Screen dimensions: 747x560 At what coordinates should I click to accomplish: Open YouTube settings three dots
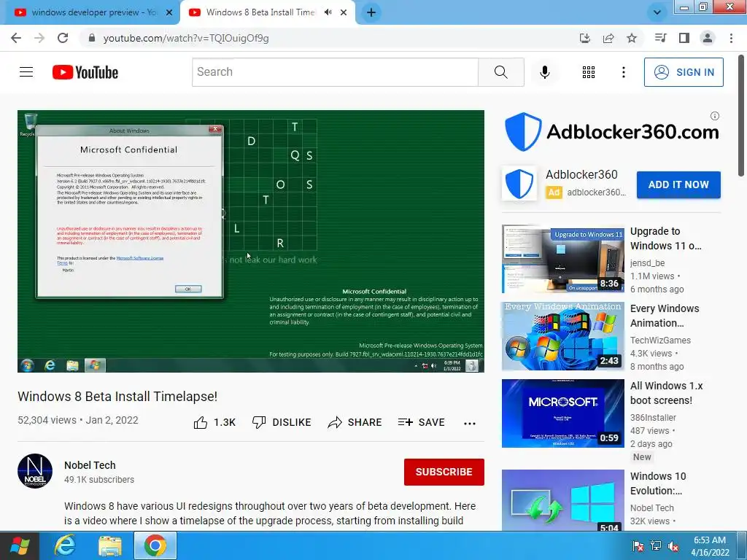pos(623,72)
